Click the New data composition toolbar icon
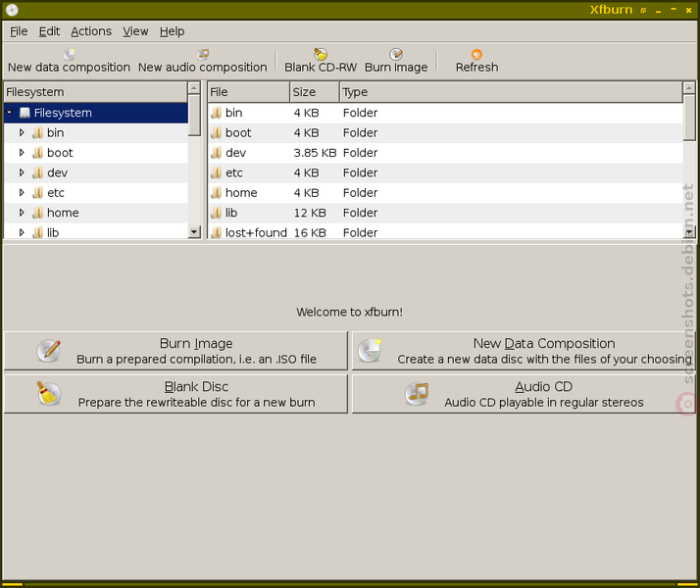The height and width of the screenshot is (588, 700). pyautogui.click(x=70, y=54)
